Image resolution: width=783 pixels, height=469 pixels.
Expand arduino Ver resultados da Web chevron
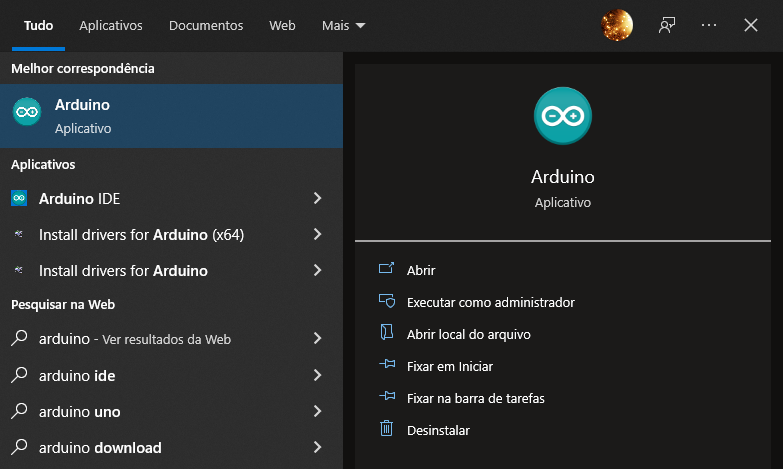318,338
